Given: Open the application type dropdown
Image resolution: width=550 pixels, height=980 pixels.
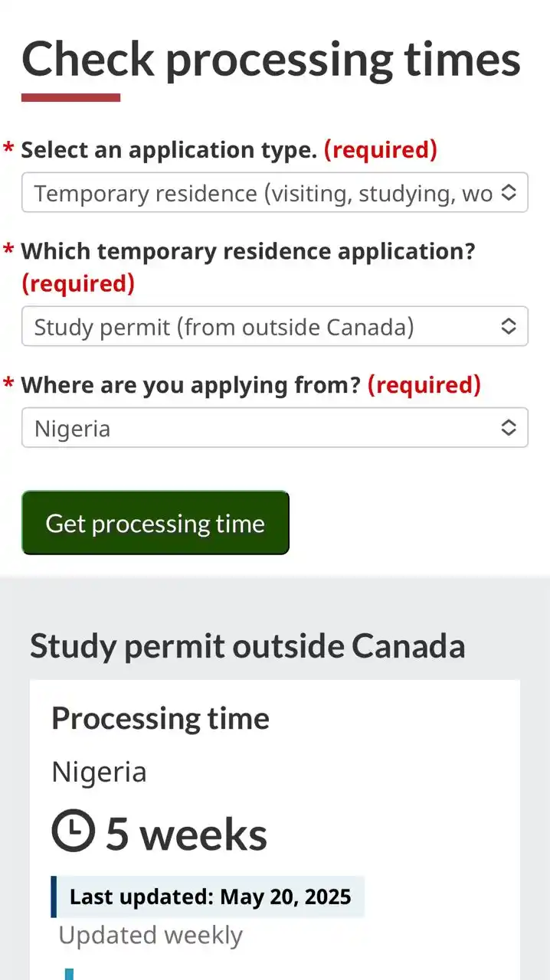Looking at the screenshot, I should (x=274, y=193).
